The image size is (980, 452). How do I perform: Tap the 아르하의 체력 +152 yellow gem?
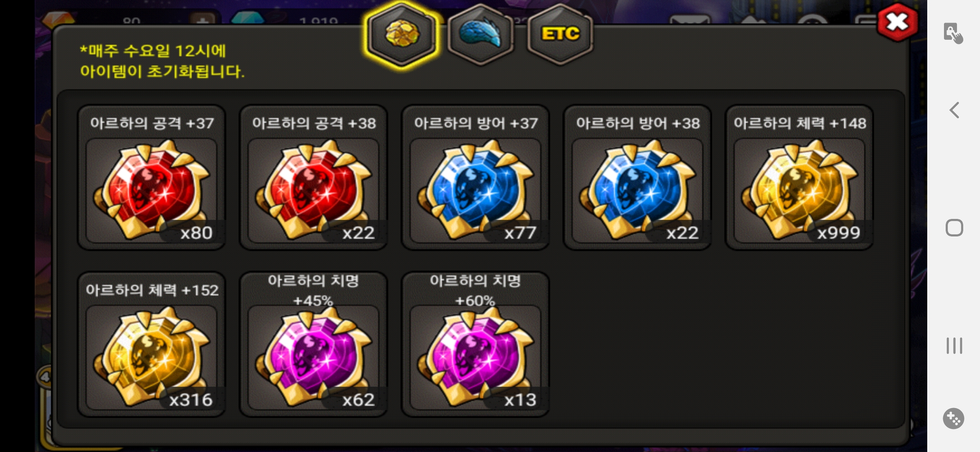click(x=152, y=344)
